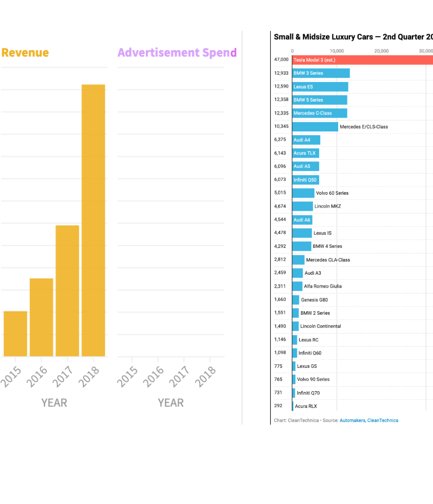Image resolution: width=433 pixels, height=504 pixels.
Task: Click the Mercedes E/CLS-Class label
Action: click(363, 127)
